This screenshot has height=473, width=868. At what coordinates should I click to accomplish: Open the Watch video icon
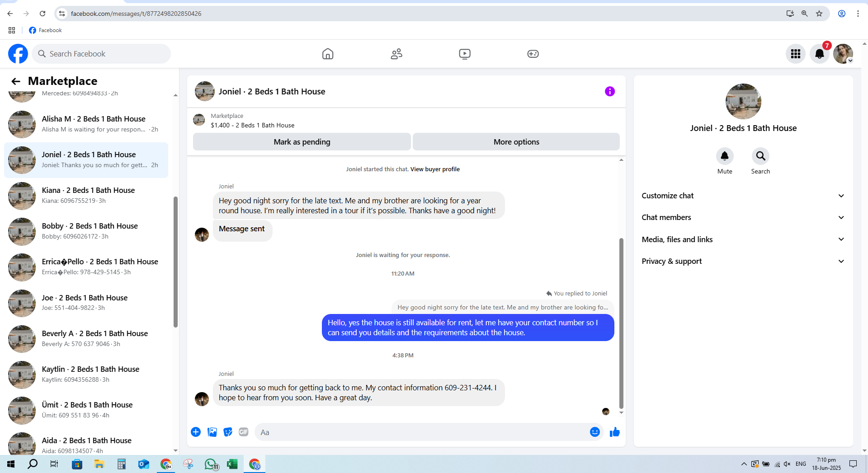point(465,54)
